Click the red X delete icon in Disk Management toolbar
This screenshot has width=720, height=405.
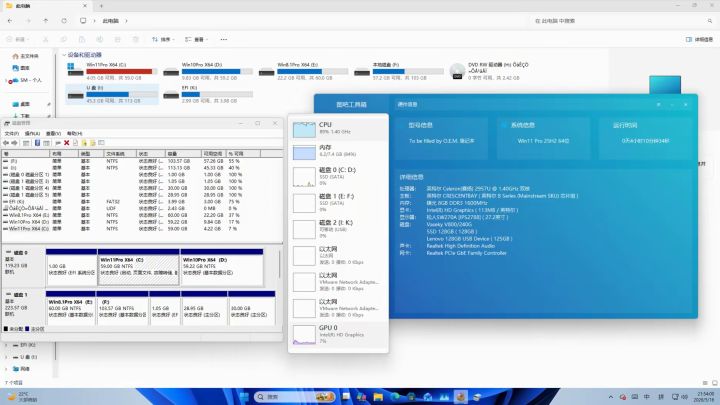point(67,143)
